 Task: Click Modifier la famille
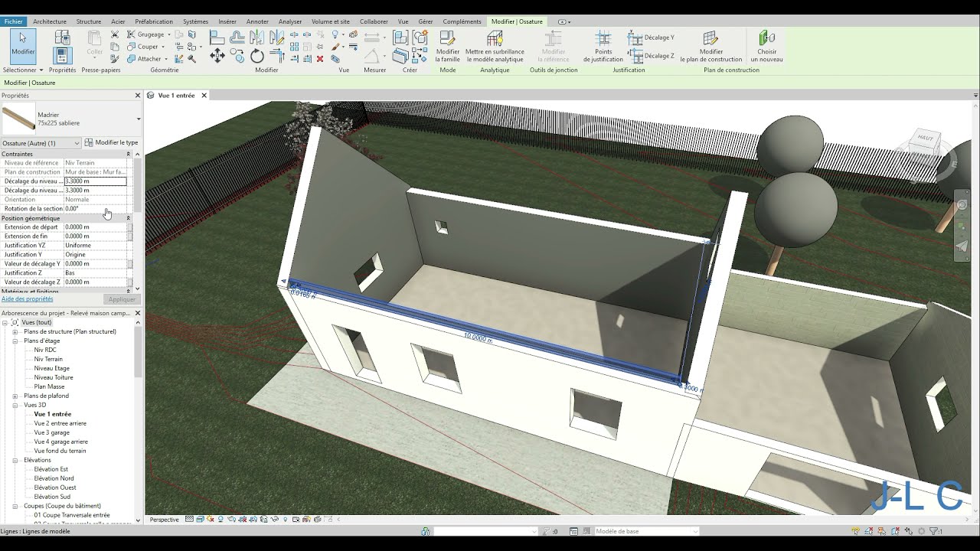(x=448, y=47)
